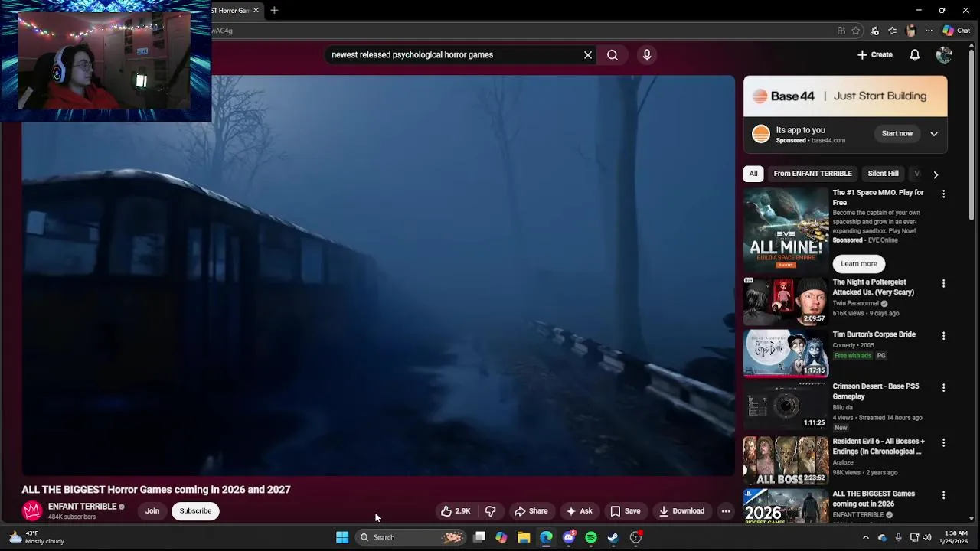Open the Windows Start menu

342,537
